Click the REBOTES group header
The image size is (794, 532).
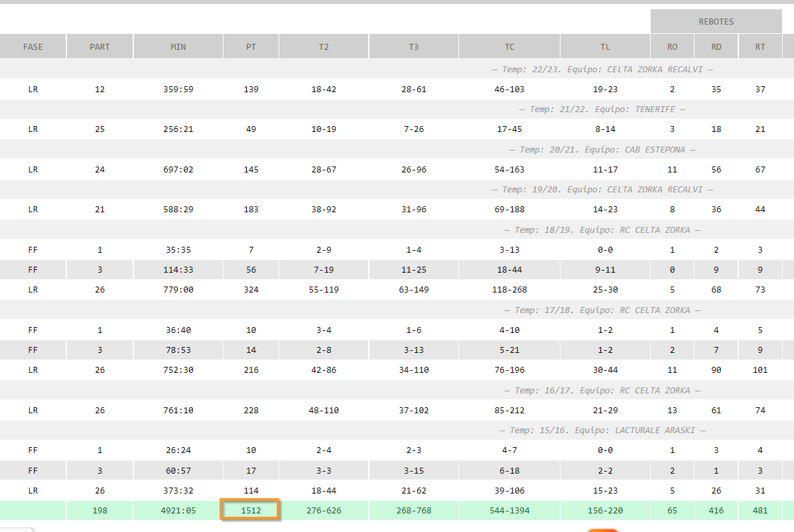click(716, 21)
